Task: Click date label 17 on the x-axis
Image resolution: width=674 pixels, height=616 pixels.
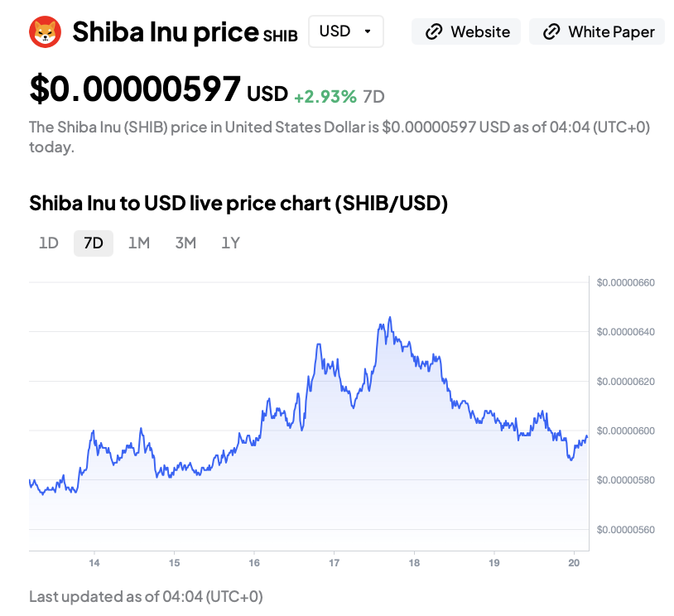Action: click(x=334, y=563)
